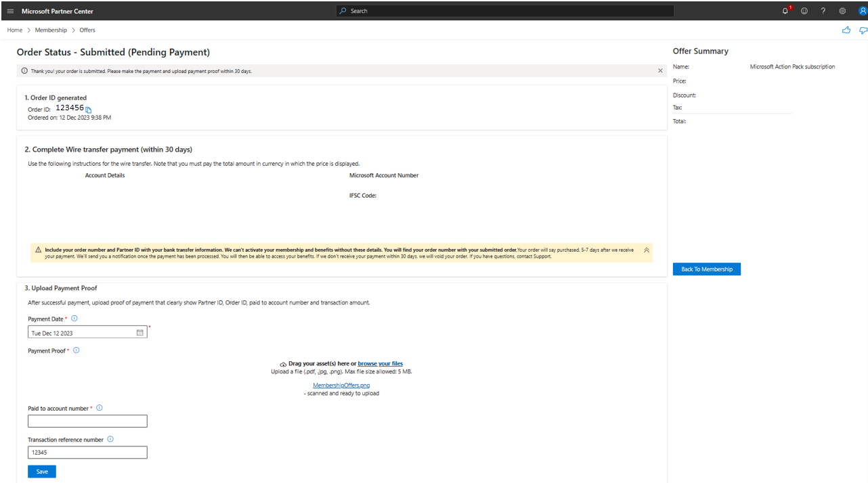Copy the Order ID with copy icon
The image size is (868, 483).
point(89,110)
